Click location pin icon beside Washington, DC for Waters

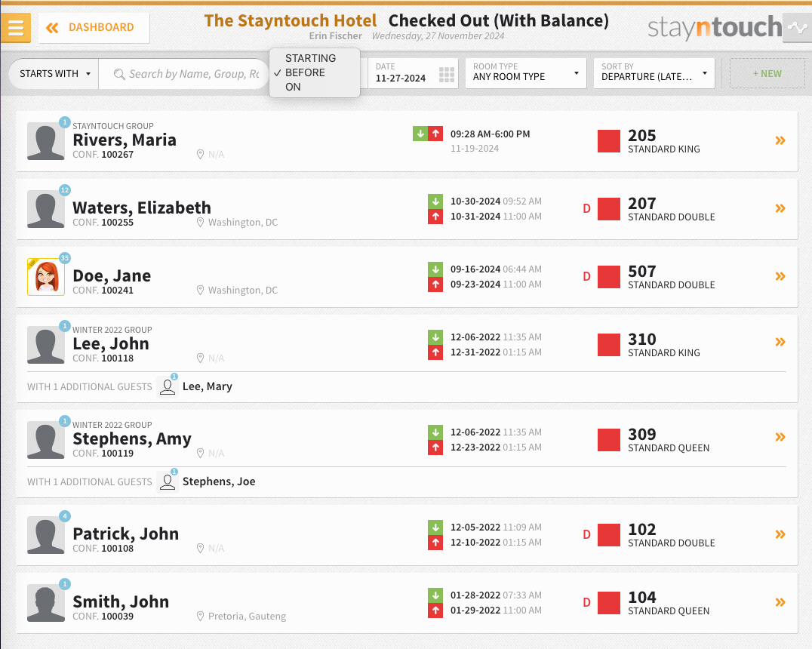[x=201, y=222]
